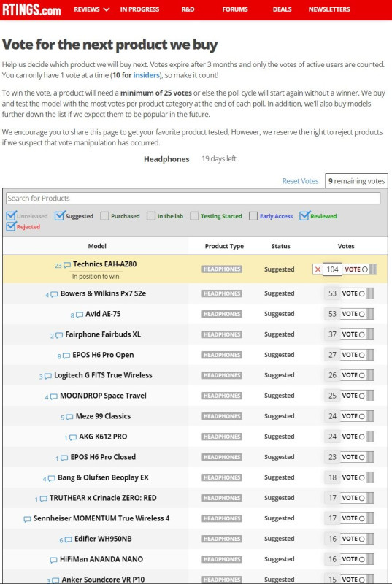Open TRUTHEAR x Crinacle ZERO: RED comments
392x584 pixels.
[x=41, y=499]
